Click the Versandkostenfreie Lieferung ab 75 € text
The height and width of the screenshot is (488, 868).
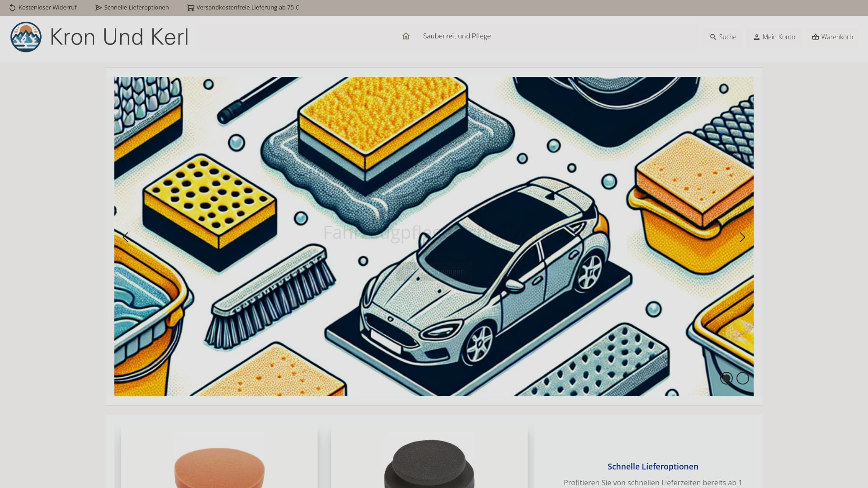tap(247, 8)
